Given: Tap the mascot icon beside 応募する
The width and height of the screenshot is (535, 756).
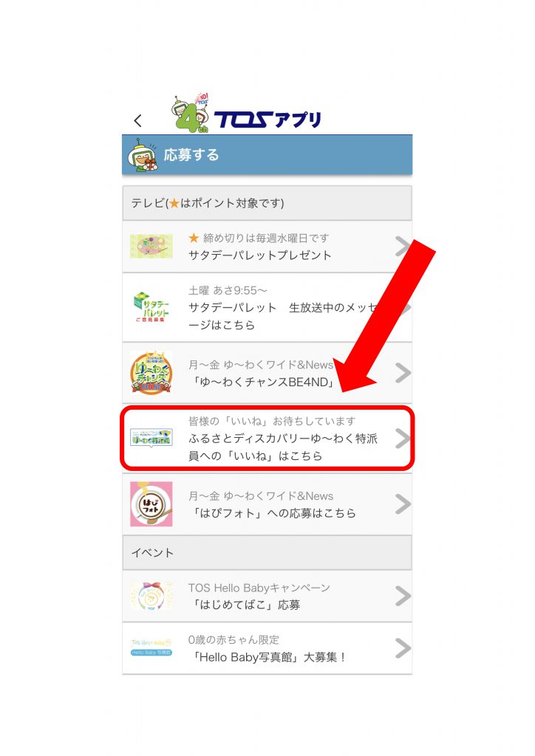Looking at the screenshot, I should tap(143, 155).
